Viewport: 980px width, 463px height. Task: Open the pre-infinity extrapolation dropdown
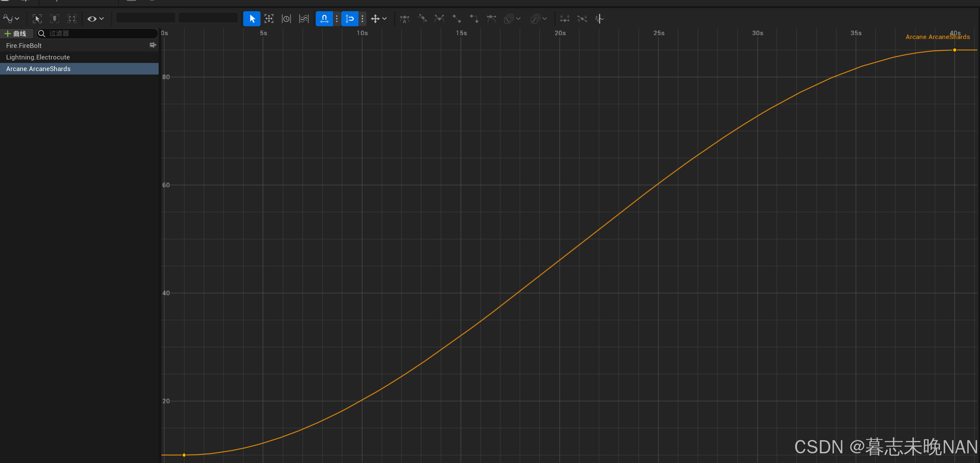pyautogui.click(x=512, y=19)
